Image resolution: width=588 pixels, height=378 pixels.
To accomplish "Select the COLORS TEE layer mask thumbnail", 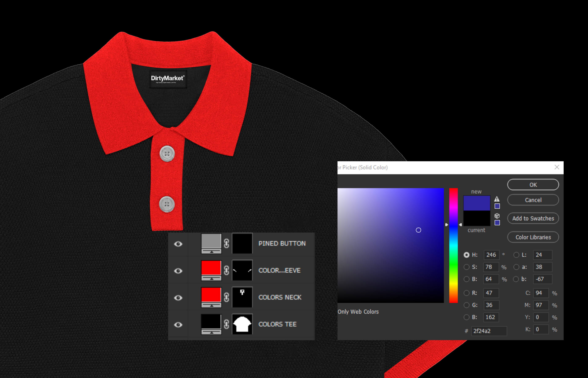I will (x=242, y=324).
